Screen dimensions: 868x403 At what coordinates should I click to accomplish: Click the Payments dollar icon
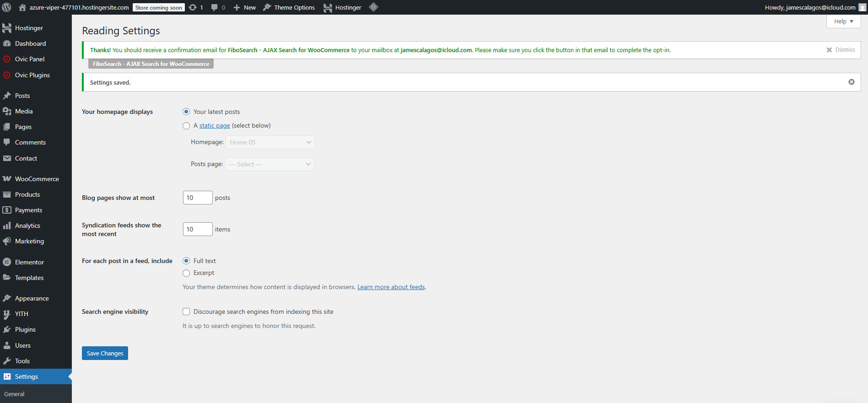(7, 210)
